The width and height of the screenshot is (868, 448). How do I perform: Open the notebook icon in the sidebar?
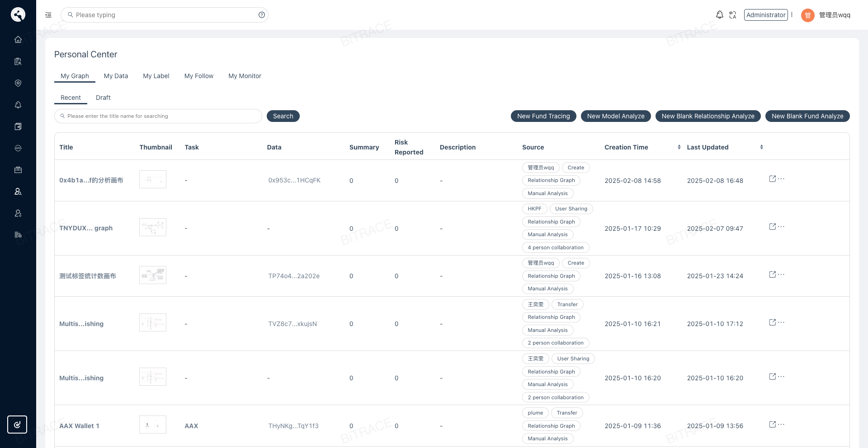18,126
